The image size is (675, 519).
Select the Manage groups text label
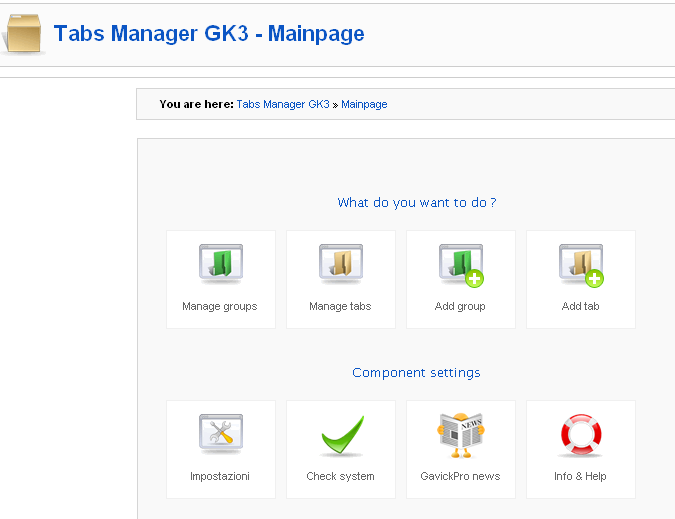click(x=220, y=306)
